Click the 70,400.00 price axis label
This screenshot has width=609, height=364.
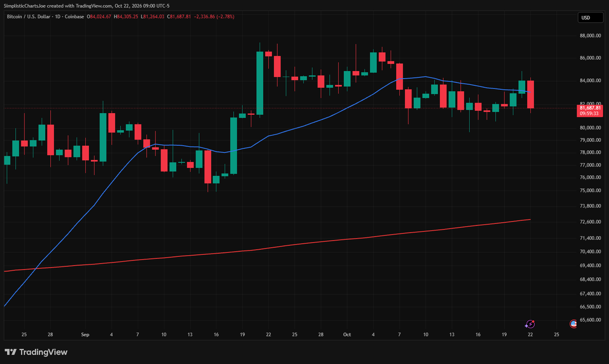[x=590, y=251]
